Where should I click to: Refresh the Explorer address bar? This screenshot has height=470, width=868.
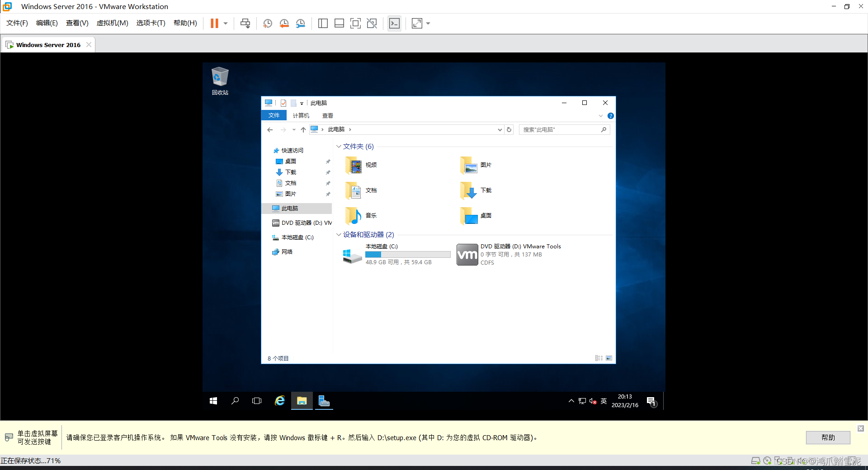coord(509,130)
